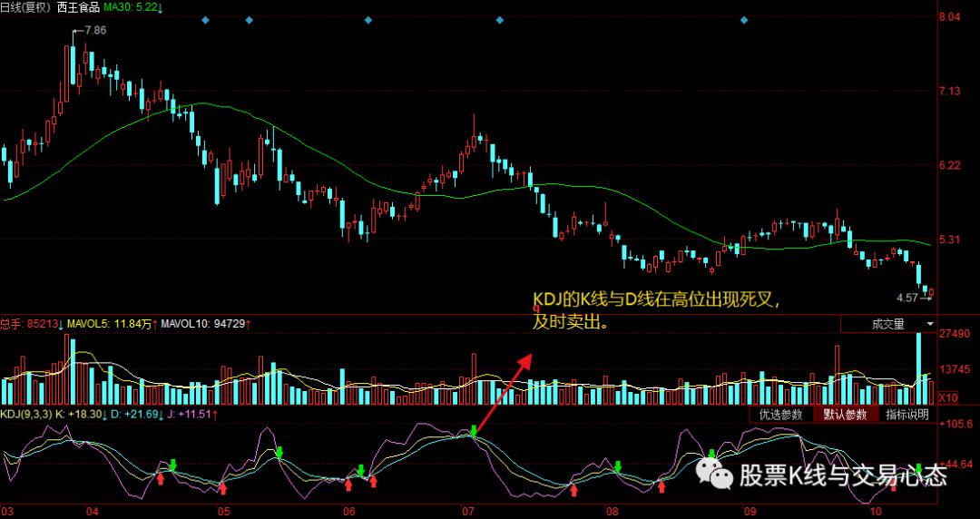Image resolution: width=980 pixels, height=519 pixels.
Task: Click the 4.57 low price label
Action: (906, 299)
